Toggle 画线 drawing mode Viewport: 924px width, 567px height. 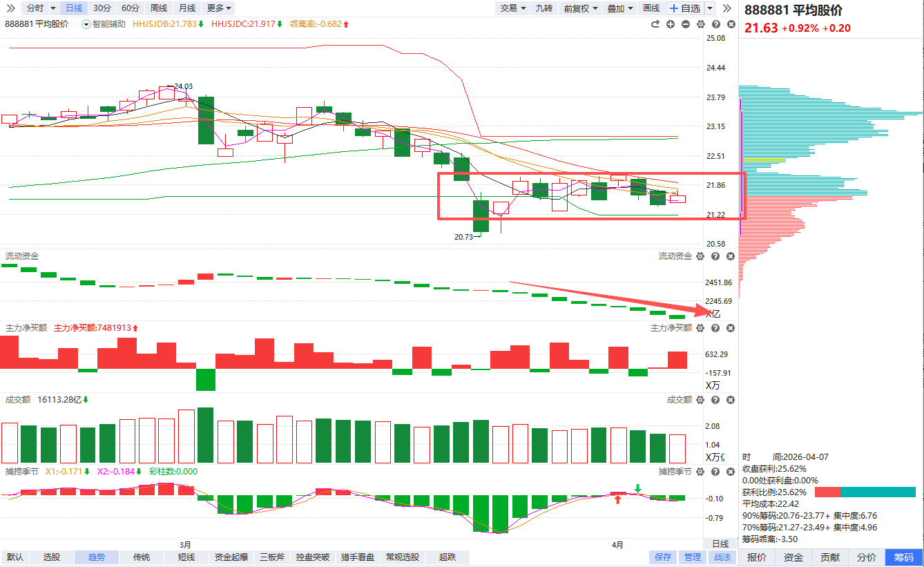point(651,8)
